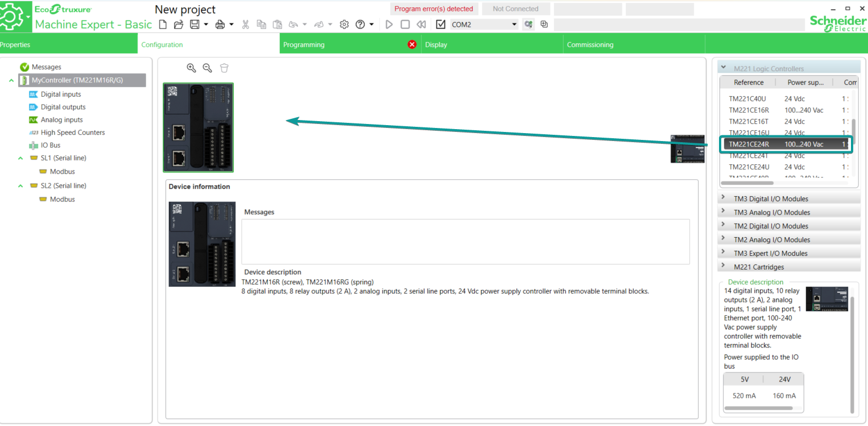Open the COM2 port dropdown

click(x=514, y=24)
